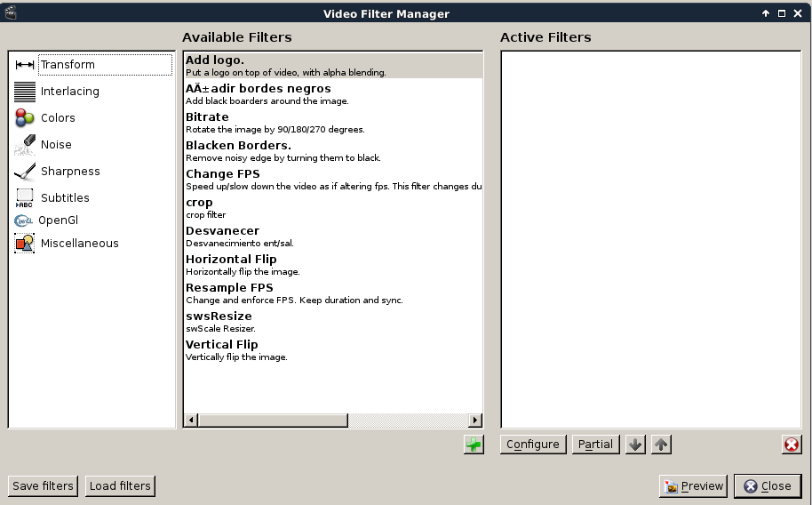Click the filter list scroll right arrow
The width and height of the screenshot is (812, 505).
coord(475,420)
